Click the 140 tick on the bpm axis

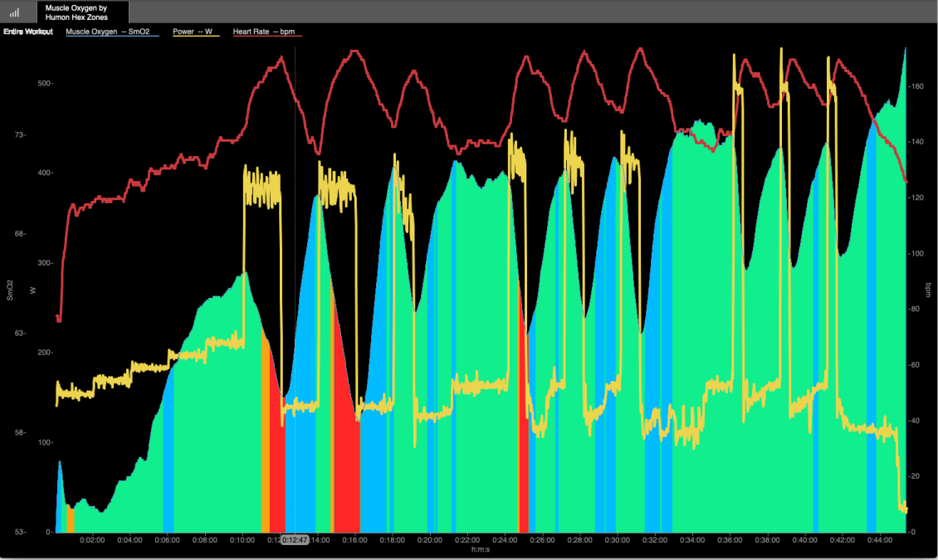coord(916,142)
